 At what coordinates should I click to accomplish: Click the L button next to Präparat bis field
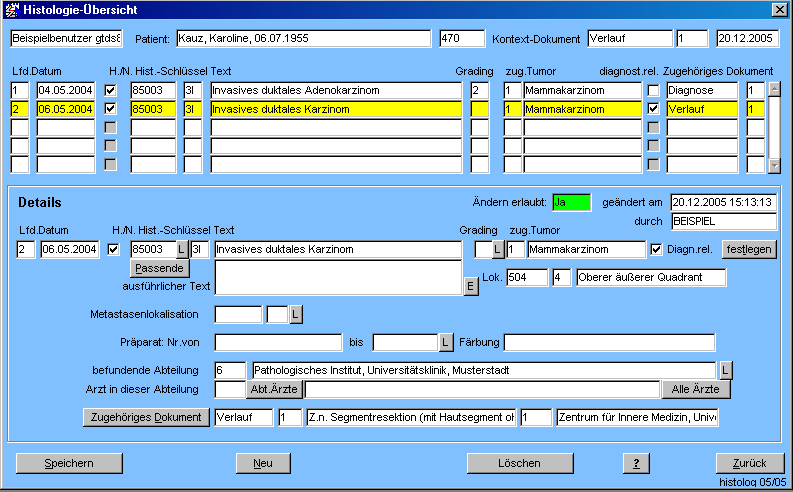[x=446, y=343]
